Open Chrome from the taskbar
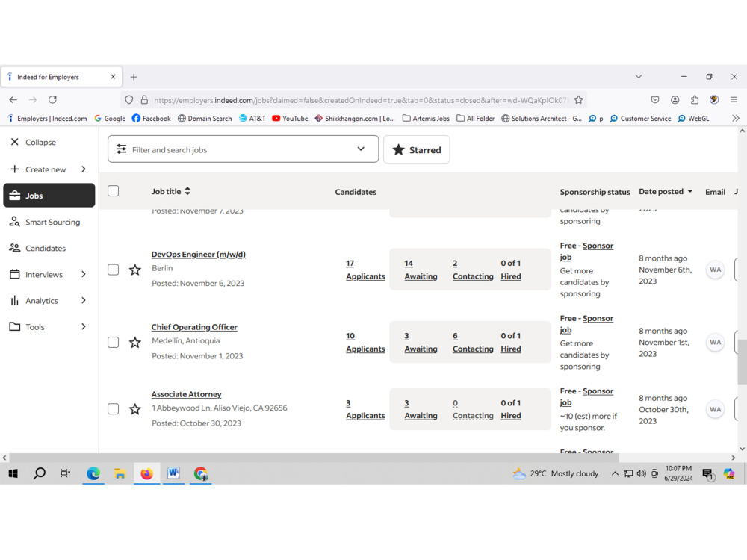747x560 pixels. [200, 473]
